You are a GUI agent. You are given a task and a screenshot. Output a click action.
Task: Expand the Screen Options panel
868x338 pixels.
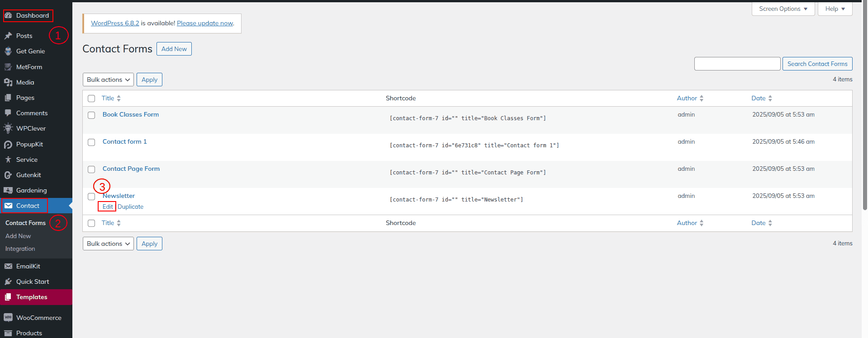click(783, 9)
